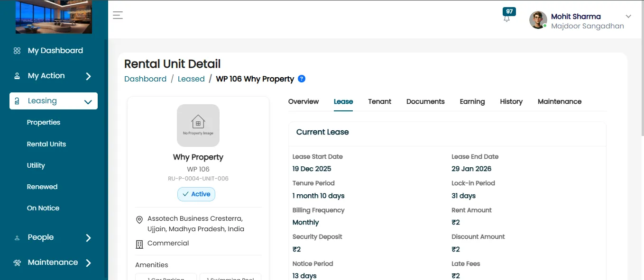This screenshot has width=644, height=280.
Task: Click the No Property Image placeholder
Action: click(198, 126)
